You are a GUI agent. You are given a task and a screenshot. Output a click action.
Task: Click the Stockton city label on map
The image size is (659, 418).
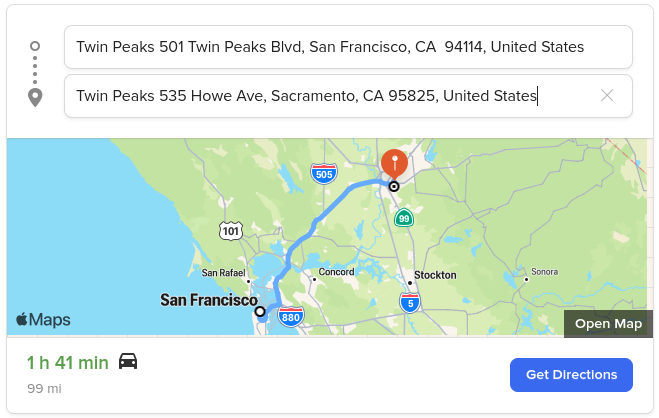435,275
